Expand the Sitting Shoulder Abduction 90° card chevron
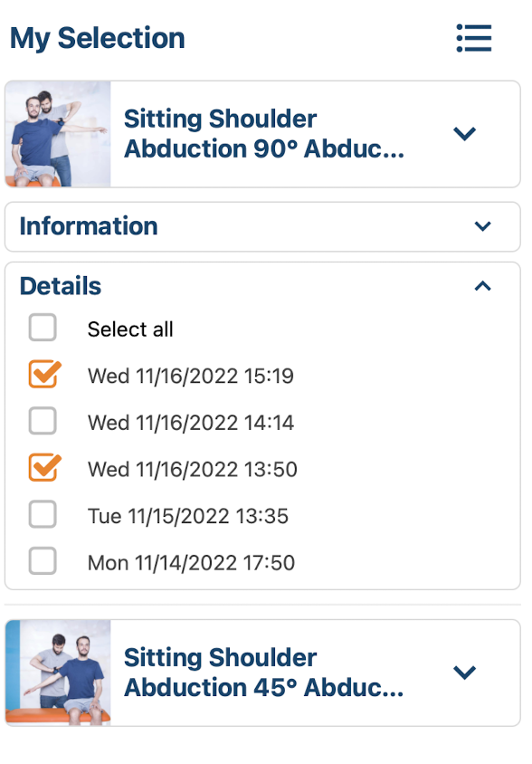Screen dimensions: 532x764 click(464, 133)
